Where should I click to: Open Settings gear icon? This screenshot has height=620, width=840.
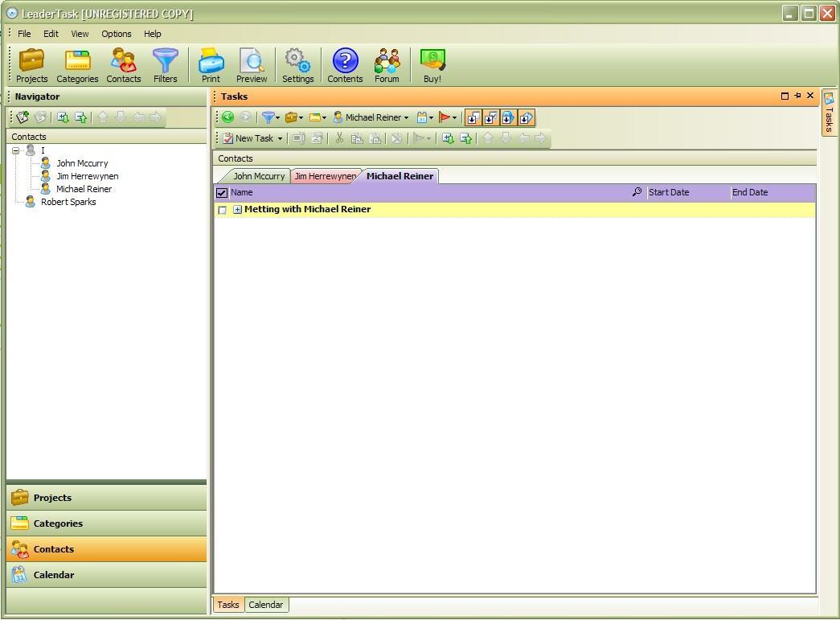pos(298,65)
